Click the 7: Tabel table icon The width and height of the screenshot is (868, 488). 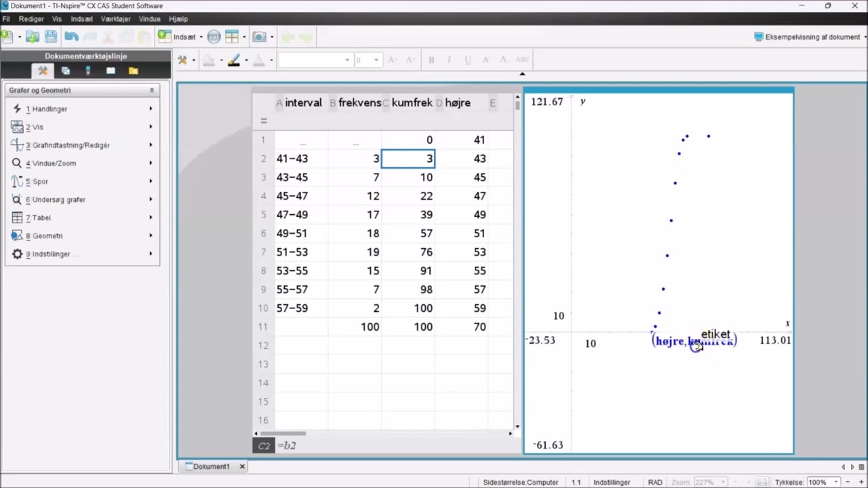click(x=17, y=218)
